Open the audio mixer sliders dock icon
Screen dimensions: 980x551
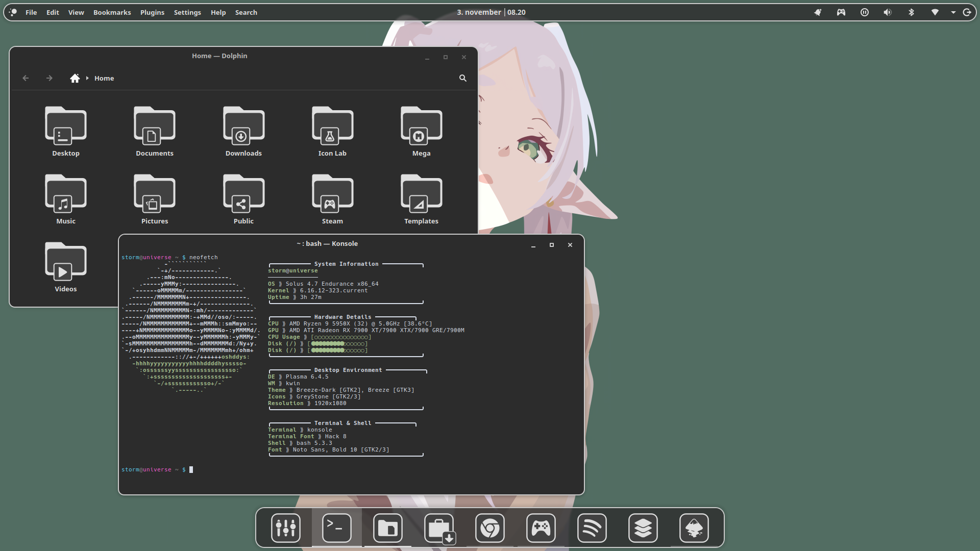point(285,528)
